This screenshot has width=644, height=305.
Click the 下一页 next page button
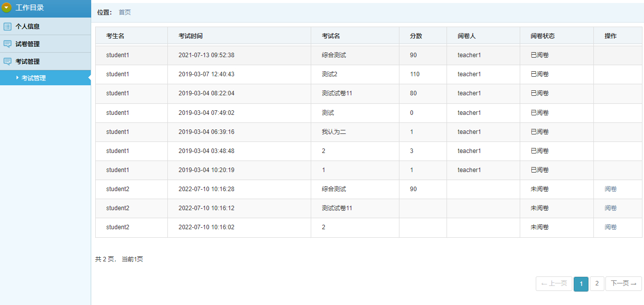point(623,283)
